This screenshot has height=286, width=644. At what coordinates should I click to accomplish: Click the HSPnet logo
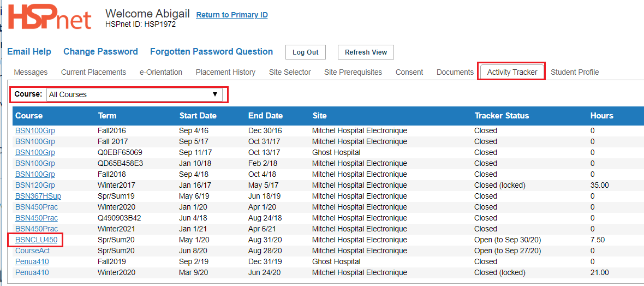(49, 17)
